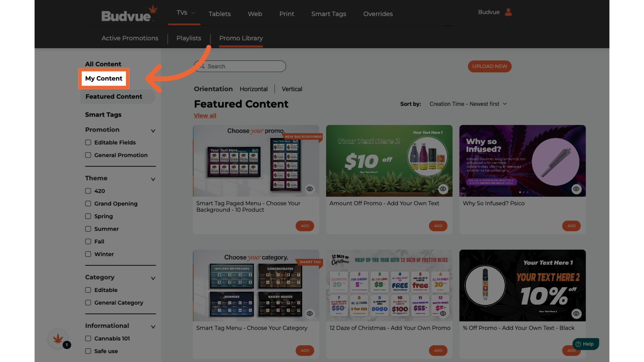Click eye icon on Smart Tag Menu category card

coord(310,314)
